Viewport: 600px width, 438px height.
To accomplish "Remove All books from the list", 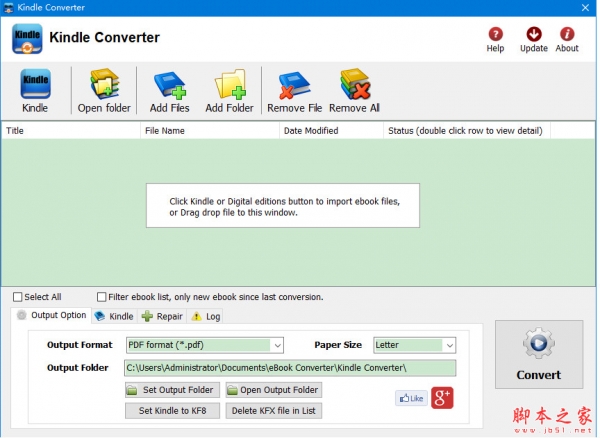I will pyautogui.click(x=354, y=91).
